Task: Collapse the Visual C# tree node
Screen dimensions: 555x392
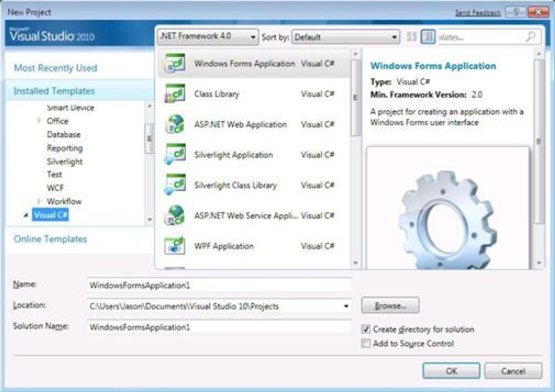Action: [26, 215]
